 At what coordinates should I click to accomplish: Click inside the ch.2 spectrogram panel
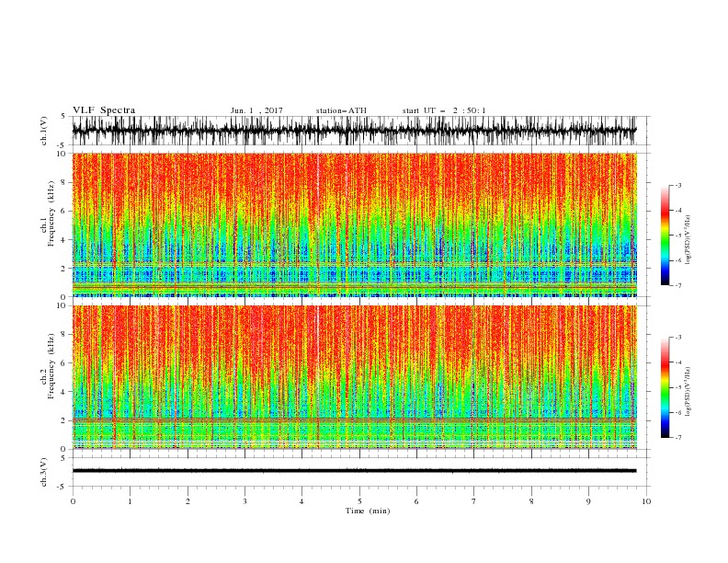tap(354, 377)
